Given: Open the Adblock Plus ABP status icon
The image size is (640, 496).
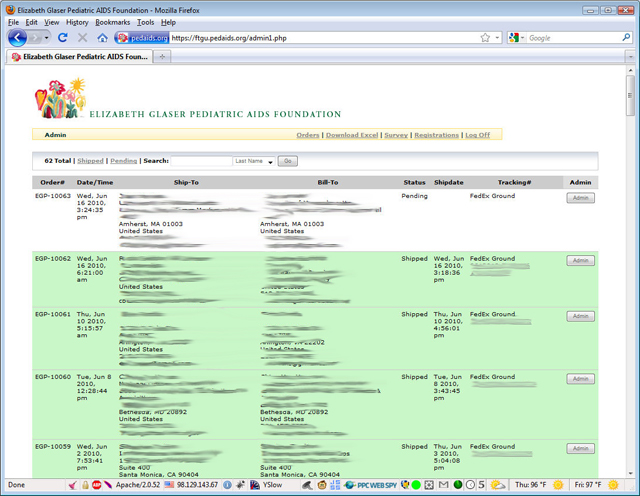Looking at the screenshot, I should point(96,485).
